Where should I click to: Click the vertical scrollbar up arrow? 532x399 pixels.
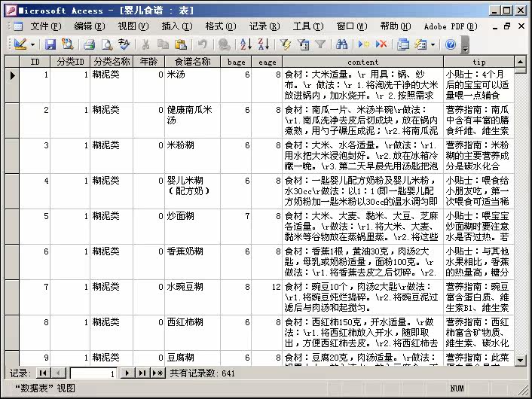[x=520, y=62]
